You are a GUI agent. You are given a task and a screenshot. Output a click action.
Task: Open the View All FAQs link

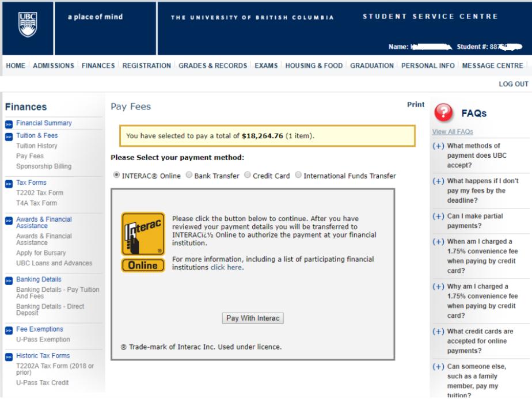[453, 132]
